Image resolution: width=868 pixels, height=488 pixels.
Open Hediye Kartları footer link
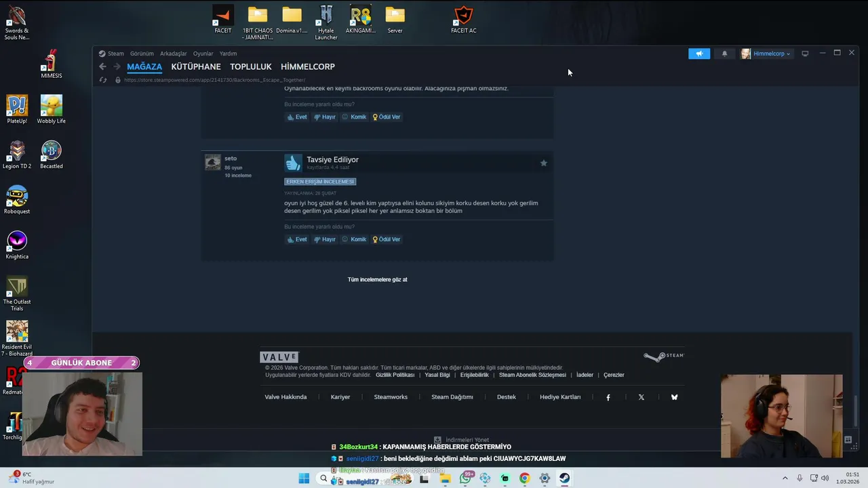[x=560, y=397]
